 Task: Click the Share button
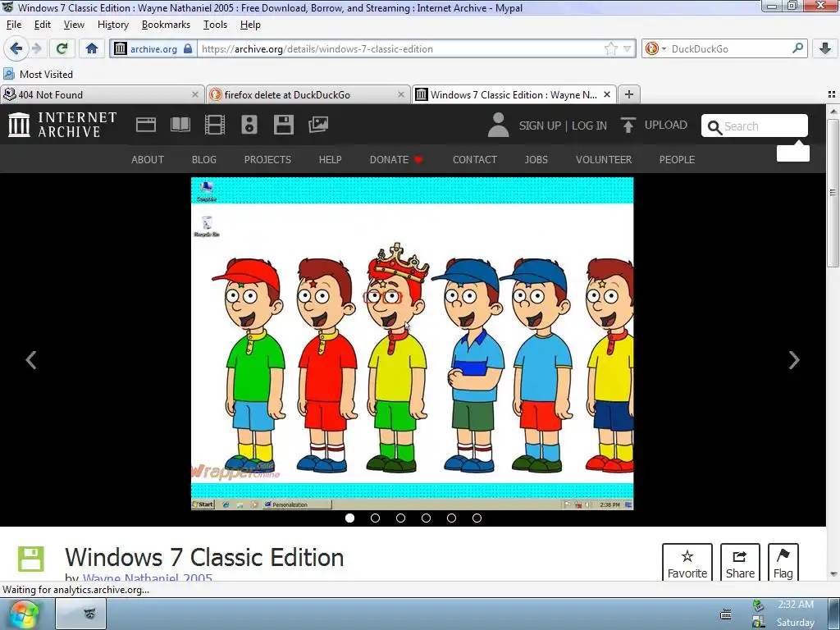point(740,563)
